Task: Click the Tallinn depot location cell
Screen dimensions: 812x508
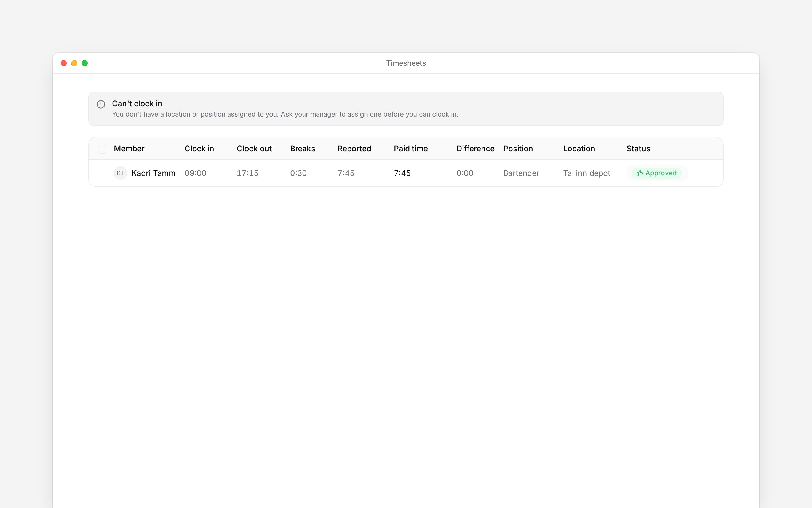Action: coord(586,173)
